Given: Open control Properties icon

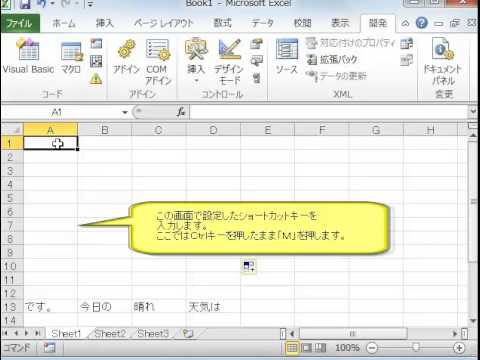Looking at the screenshot, I should (256, 43).
